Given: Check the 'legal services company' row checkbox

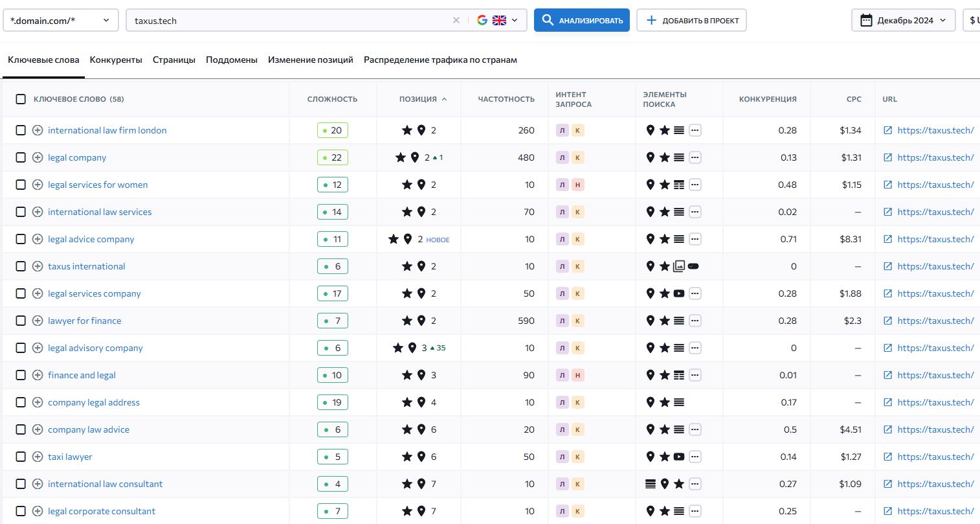Looking at the screenshot, I should [21, 293].
